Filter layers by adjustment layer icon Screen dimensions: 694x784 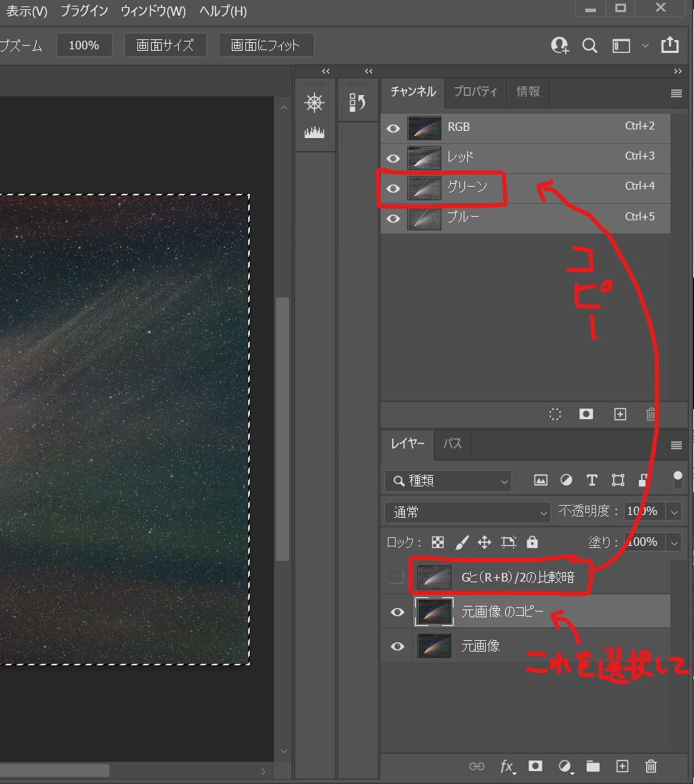566,481
